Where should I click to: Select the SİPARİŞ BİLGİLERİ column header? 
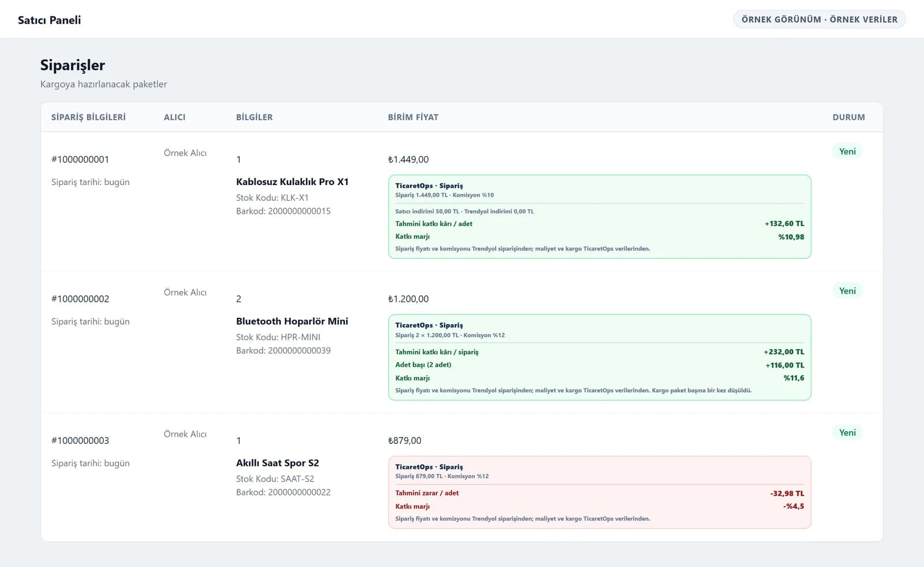(x=88, y=117)
